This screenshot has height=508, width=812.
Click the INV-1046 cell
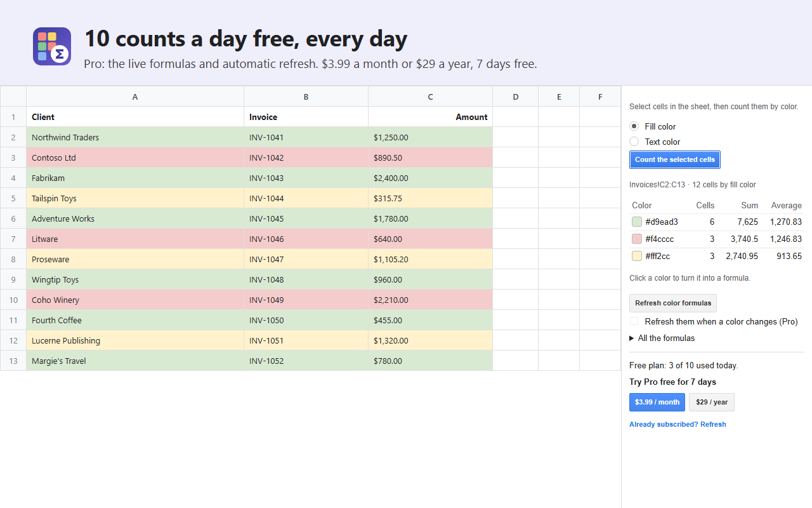coord(306,239)
